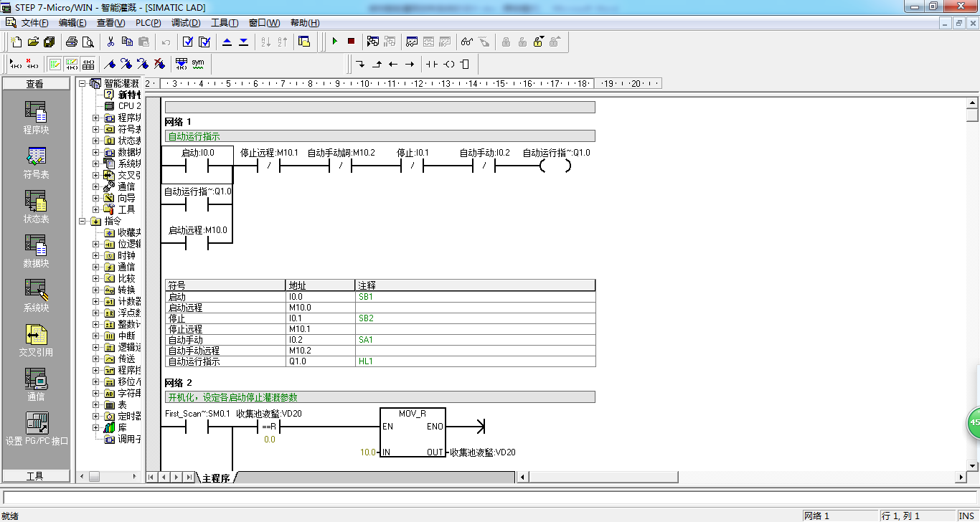Insert a new network via toolbar icon
The width and height of the screenshot is (980, 522).
tap(14, 64)
